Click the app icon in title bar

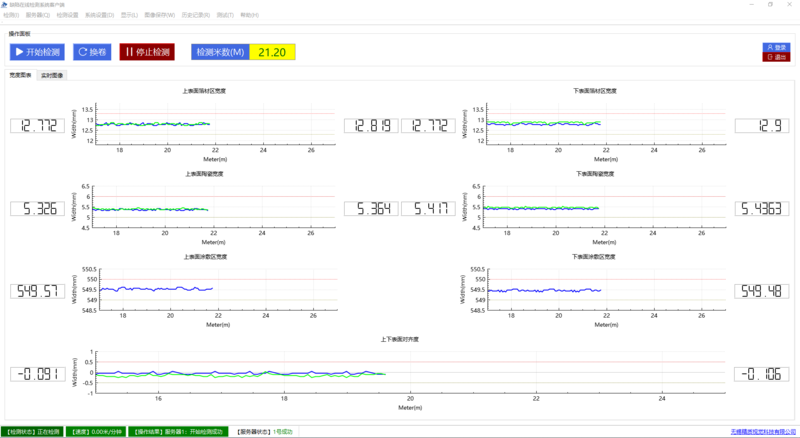(x=5, y=5)
